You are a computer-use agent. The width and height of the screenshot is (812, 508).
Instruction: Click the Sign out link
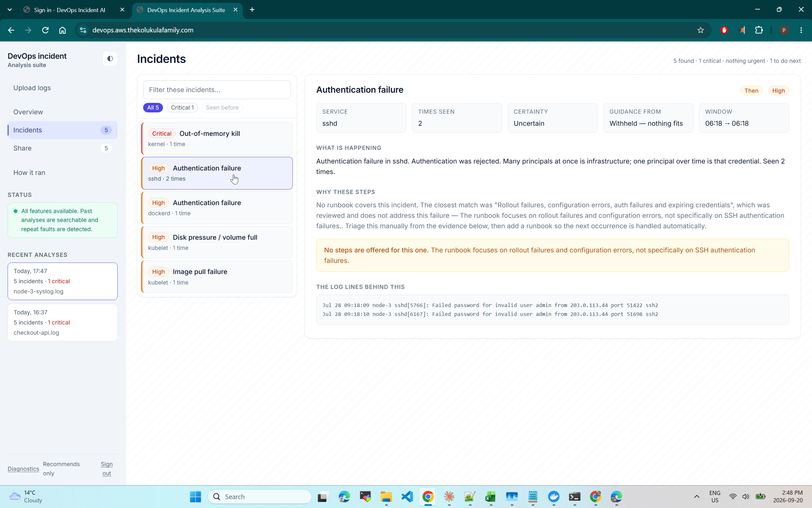(107, 468)
